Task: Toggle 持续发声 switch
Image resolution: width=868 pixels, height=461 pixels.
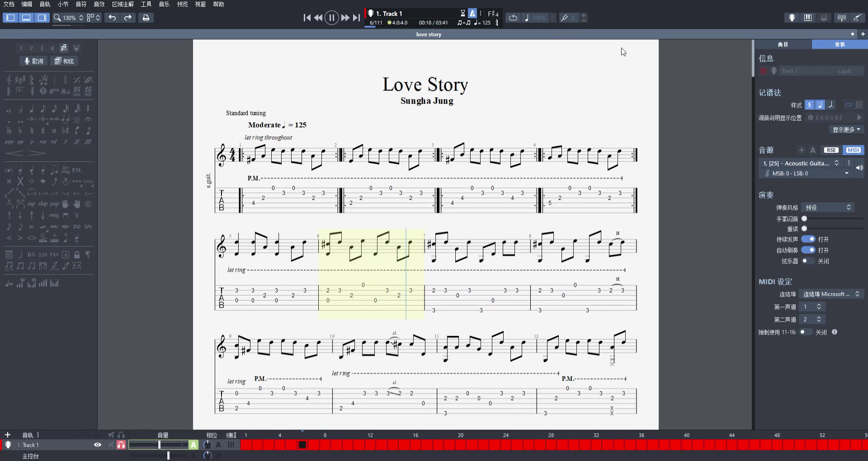Action: coord(808,239)
